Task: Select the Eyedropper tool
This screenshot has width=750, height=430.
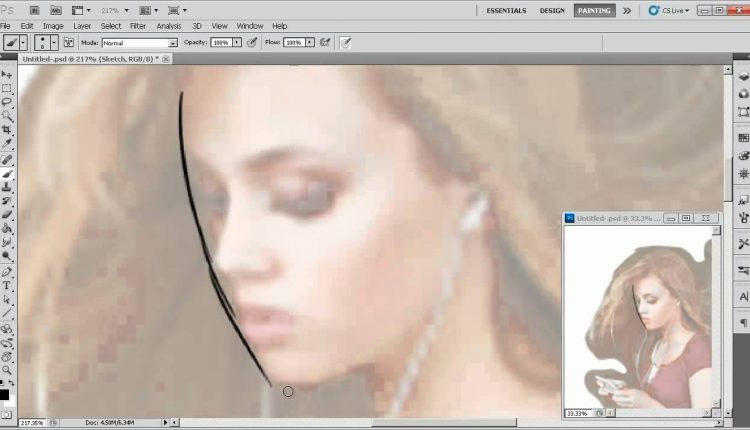Action: 7,143
